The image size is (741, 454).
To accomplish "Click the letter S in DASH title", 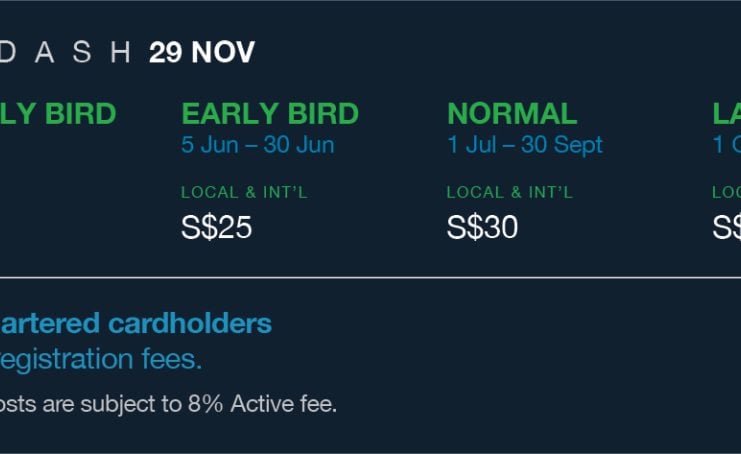I will click(82, 52).
